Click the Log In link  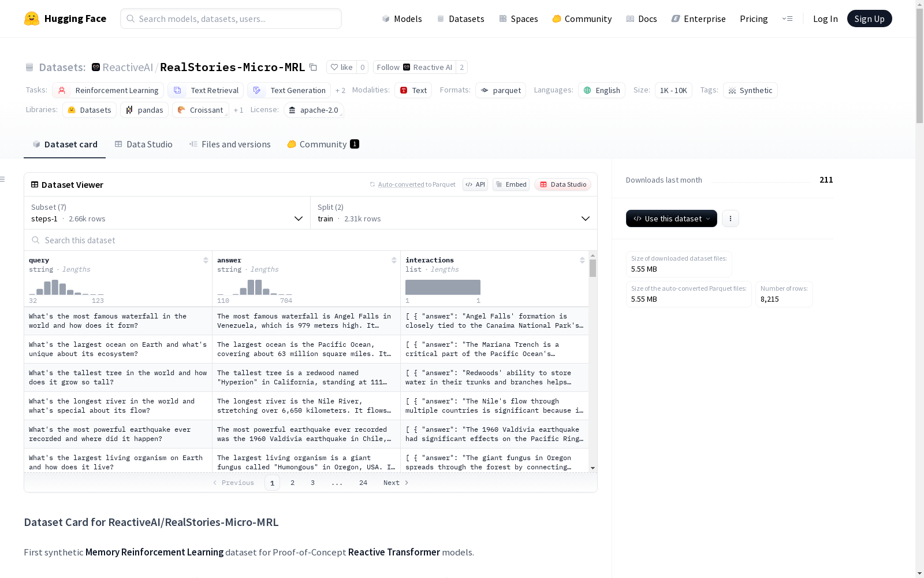point(825,18)
